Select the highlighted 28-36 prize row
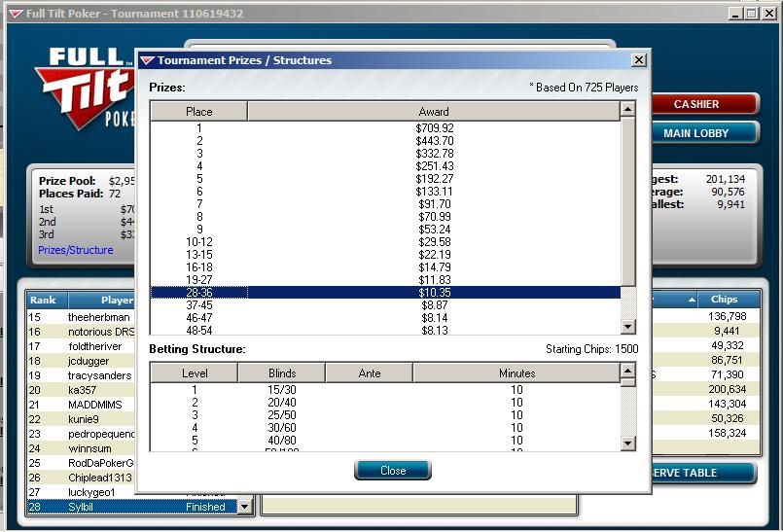 click(385, 292)
